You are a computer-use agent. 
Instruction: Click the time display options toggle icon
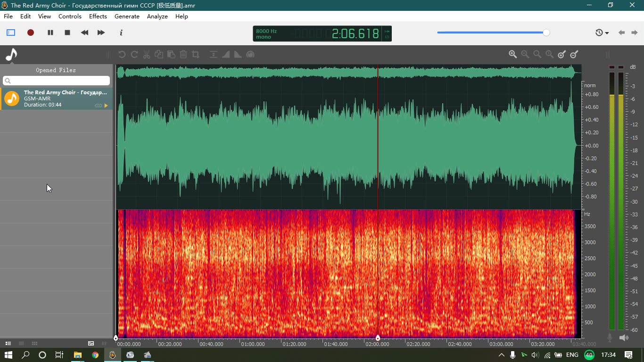(387, 33)
